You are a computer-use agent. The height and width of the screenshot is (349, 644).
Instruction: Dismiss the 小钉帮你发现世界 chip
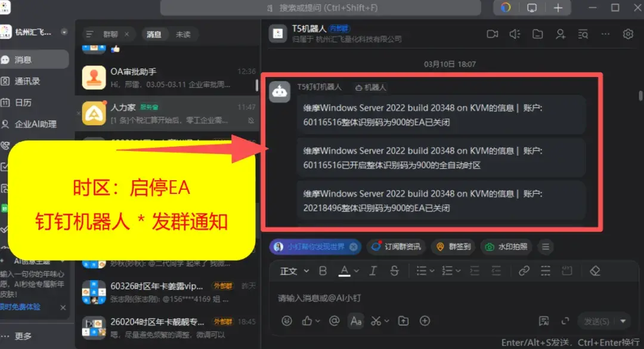(x=353, y=246)
